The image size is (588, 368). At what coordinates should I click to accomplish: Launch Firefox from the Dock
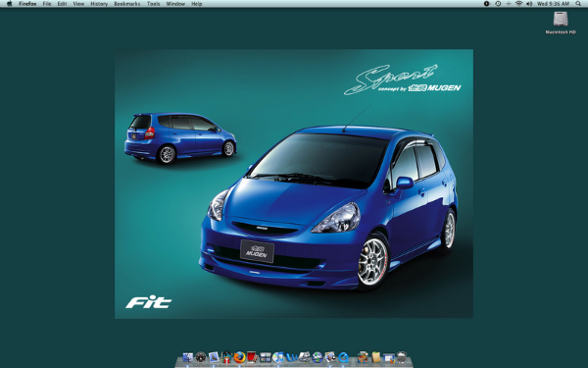pyautogui.click(x=239, y=357)
